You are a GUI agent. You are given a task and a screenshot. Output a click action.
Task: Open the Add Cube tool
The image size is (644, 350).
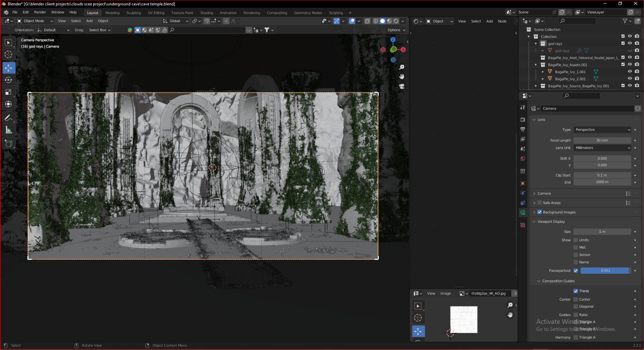pos(9,143)
